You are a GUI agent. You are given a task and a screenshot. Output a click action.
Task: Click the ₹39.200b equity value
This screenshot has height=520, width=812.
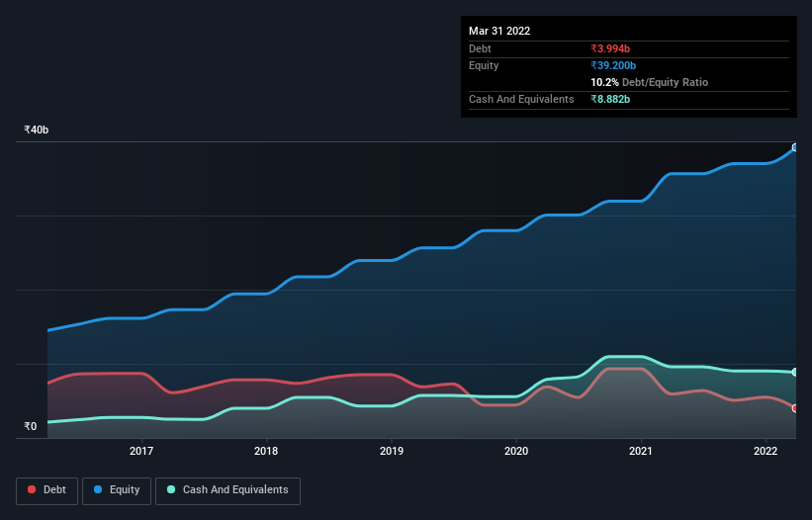[x=613, y=65]
